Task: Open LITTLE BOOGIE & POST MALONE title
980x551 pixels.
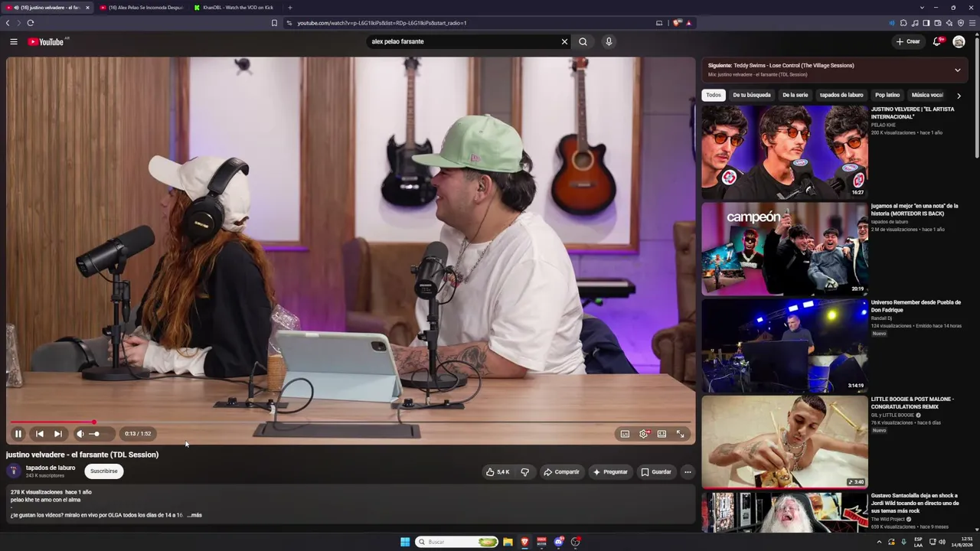Action: (x=913, y=403)
